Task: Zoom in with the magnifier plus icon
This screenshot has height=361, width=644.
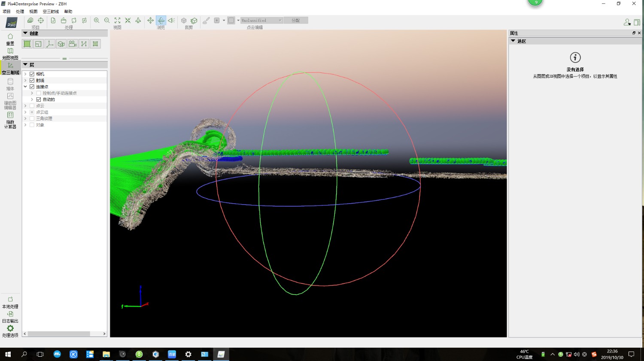Action: click(x=97, y=20)
